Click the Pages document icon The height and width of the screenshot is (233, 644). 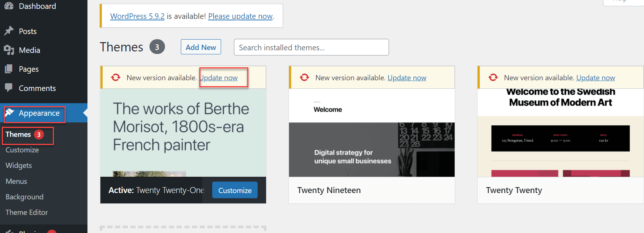point(8,69)
